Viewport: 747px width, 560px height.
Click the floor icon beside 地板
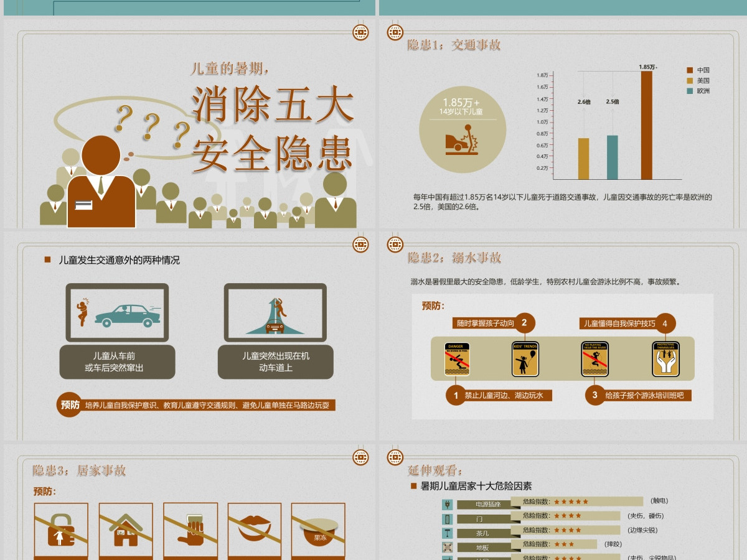point(448,548)
